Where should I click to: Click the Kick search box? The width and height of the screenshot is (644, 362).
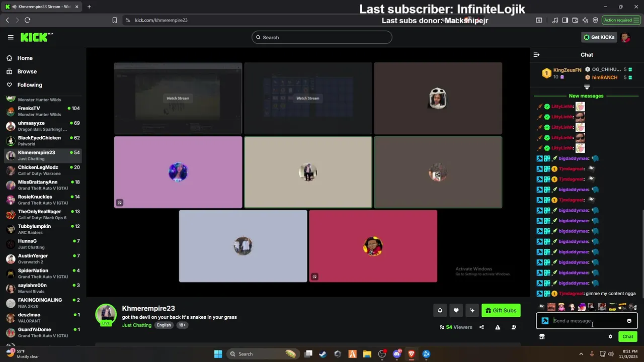point(322,37)
